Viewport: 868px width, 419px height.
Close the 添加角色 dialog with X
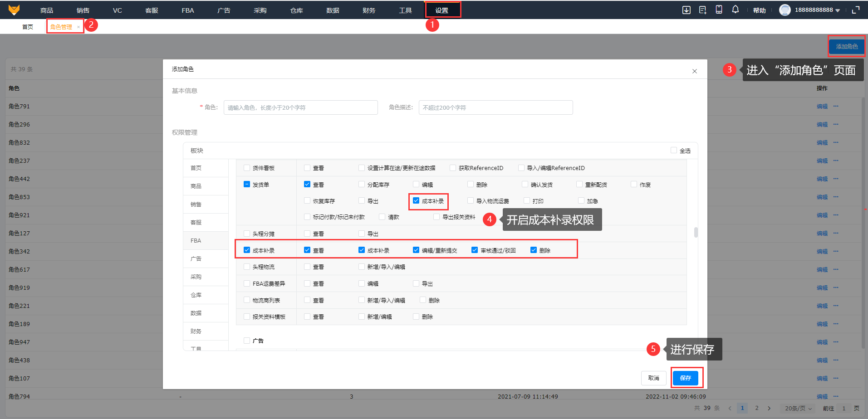click(694, 71)
